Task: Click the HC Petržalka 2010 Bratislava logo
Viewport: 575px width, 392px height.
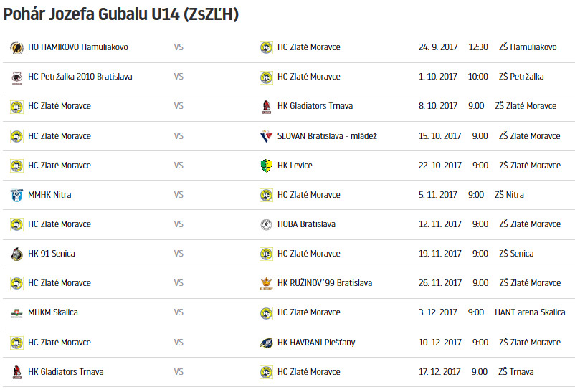Action: click(16, 77)
